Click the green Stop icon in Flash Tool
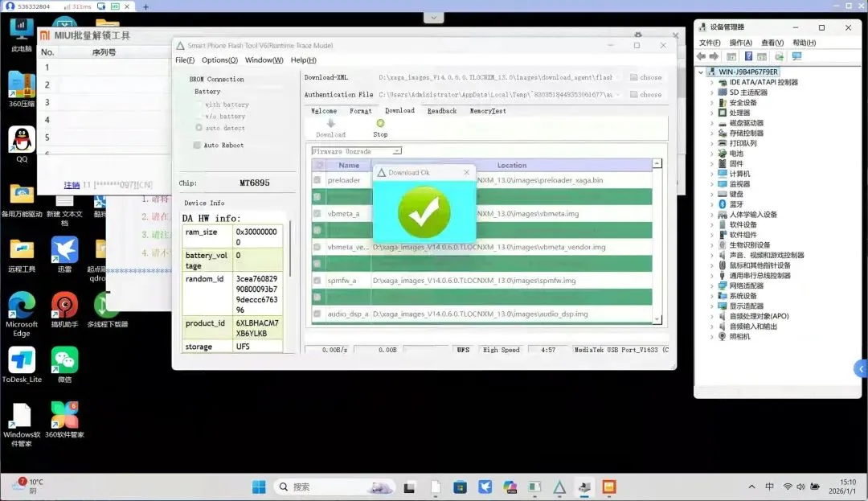Screen dimensions: 868x501 380,124
